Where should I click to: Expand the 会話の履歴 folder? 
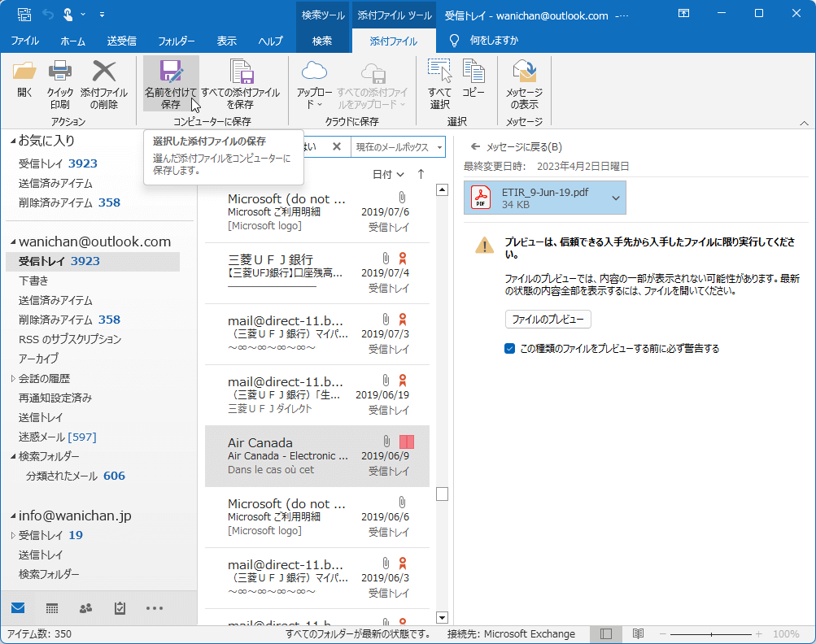13,379
